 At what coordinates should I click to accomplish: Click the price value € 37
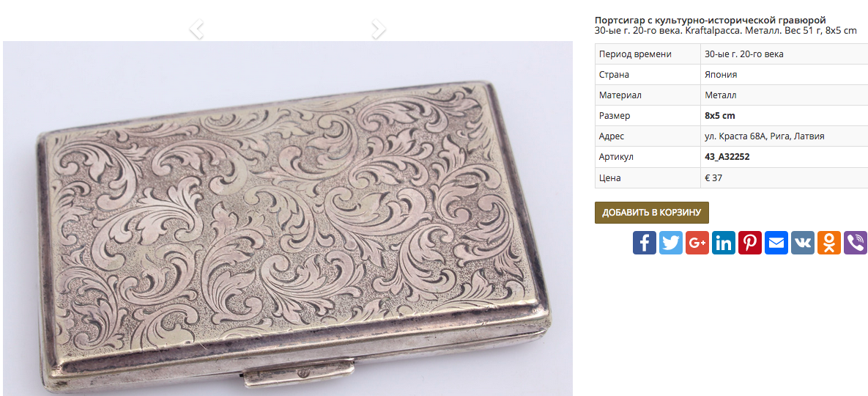coord(713,177)
